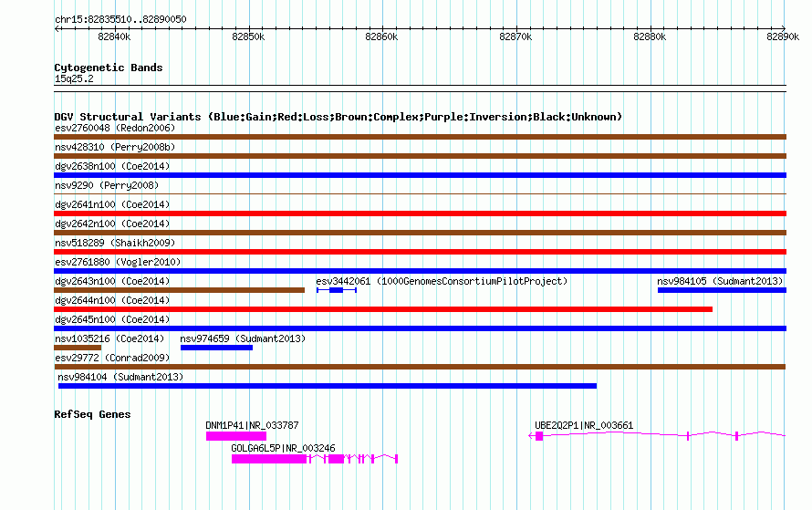Click the esv2760048 (Redon2006) variant label
This screenshot has height=510, width=812.
(115, 128)
